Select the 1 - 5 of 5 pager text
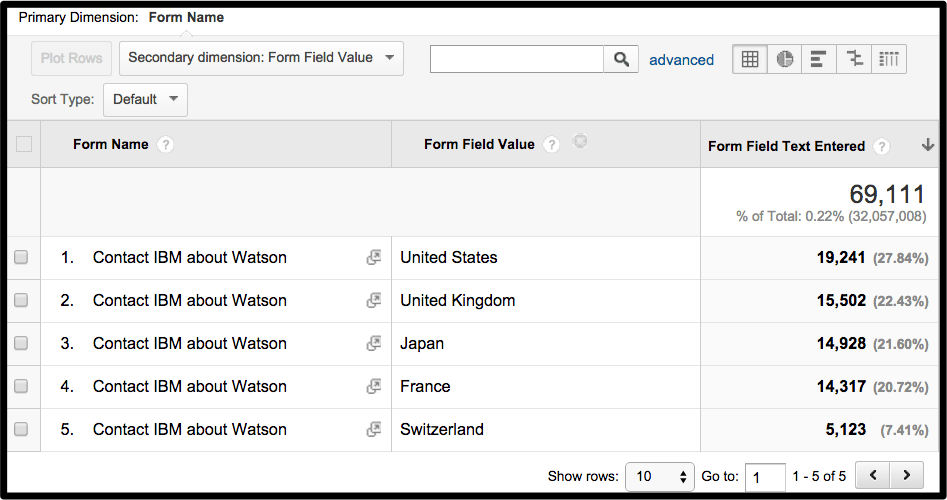The width and height of the screenshot is (947, 500). tap(819, 476)
